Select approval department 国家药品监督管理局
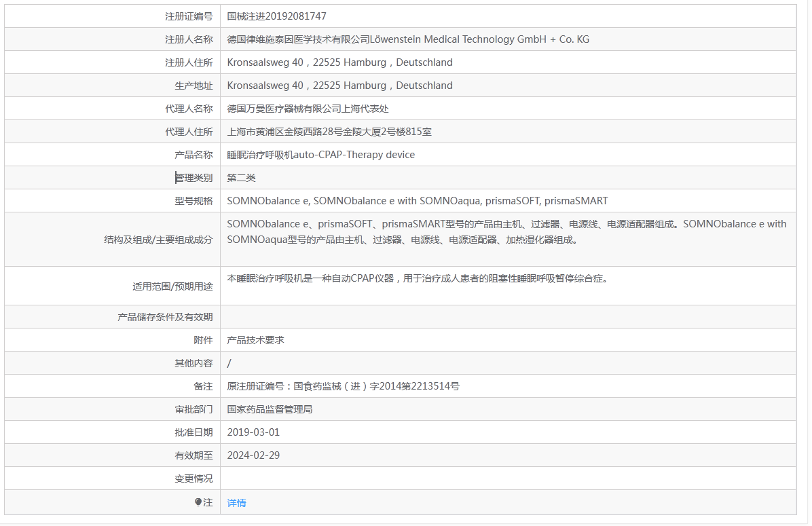The width and height of the screenshot is (812, 526). (270, 409)
